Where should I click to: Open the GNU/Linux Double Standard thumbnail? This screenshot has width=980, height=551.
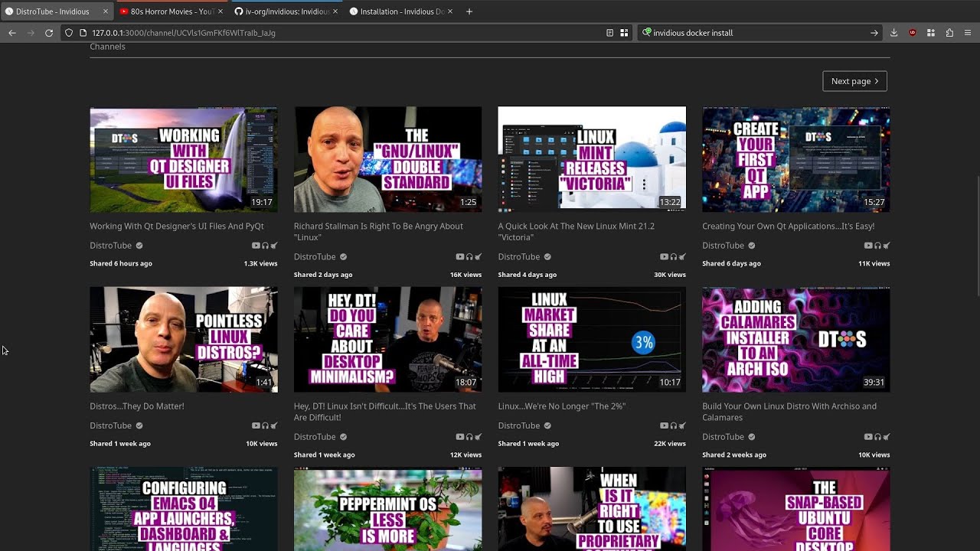388,159
